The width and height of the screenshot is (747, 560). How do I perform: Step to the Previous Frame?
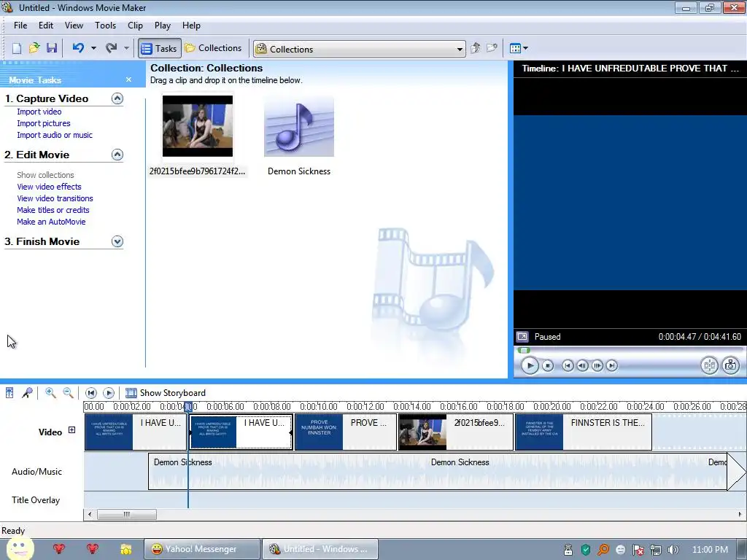(582, 366)
